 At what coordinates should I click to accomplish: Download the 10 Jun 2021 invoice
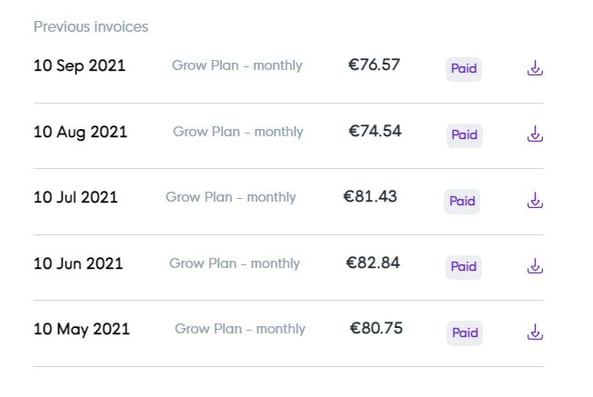click(x=535, y=266)
